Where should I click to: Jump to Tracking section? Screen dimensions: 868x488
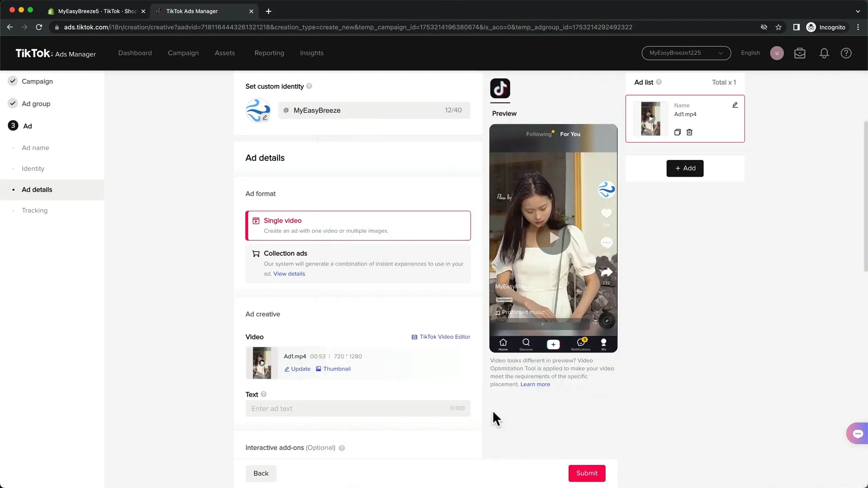(34, 211)
